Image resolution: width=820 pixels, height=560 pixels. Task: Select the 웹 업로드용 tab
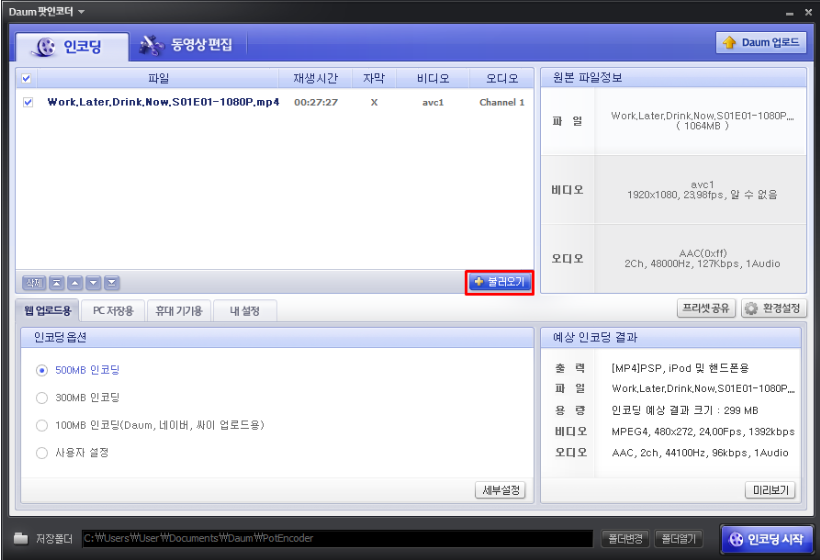click(x=48, y=311)
